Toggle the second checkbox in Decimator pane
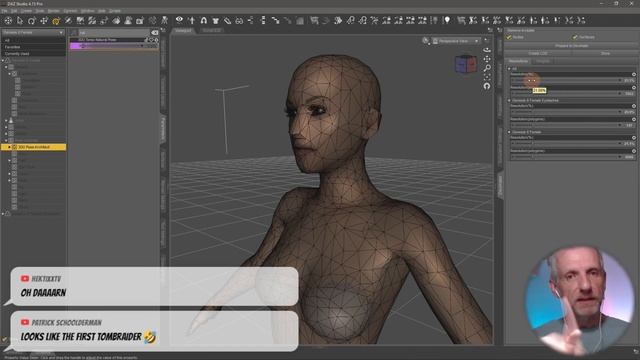The image size is (640, 360). click(x=575, y=37)
